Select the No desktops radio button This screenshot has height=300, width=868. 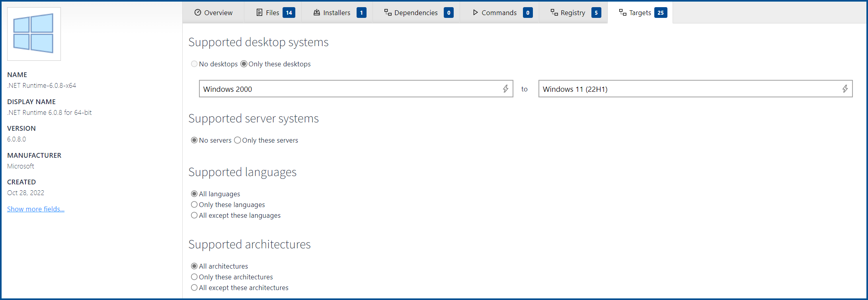pyautogui.click(x=194, y=64)
